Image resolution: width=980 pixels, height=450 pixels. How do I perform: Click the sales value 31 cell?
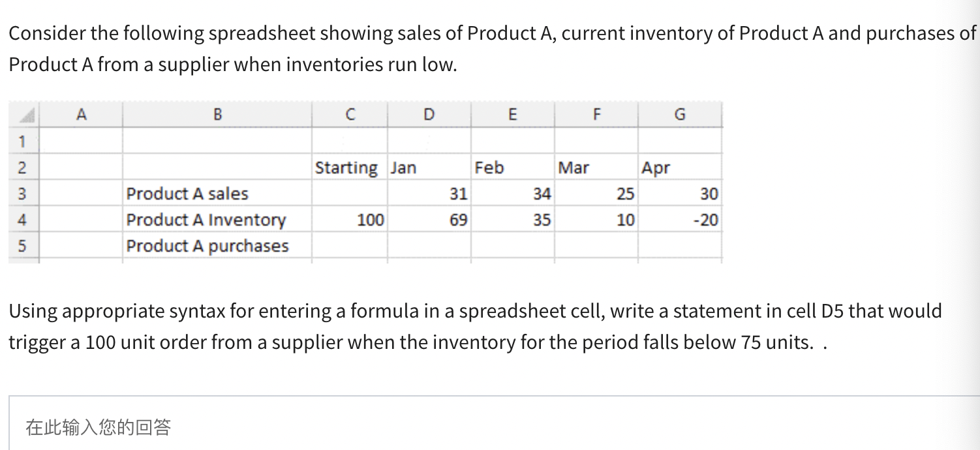(x=459, y=193)
